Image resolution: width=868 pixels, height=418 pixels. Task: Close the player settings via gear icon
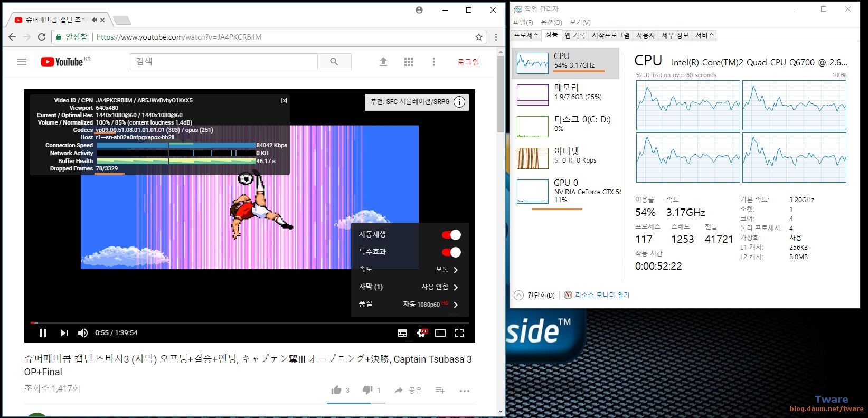pos(422,333)
